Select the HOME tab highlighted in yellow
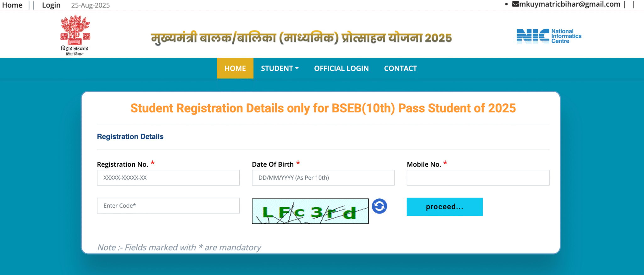Image resolution: width=644 pixels, height=275 pixels. (x=235, y=68)
